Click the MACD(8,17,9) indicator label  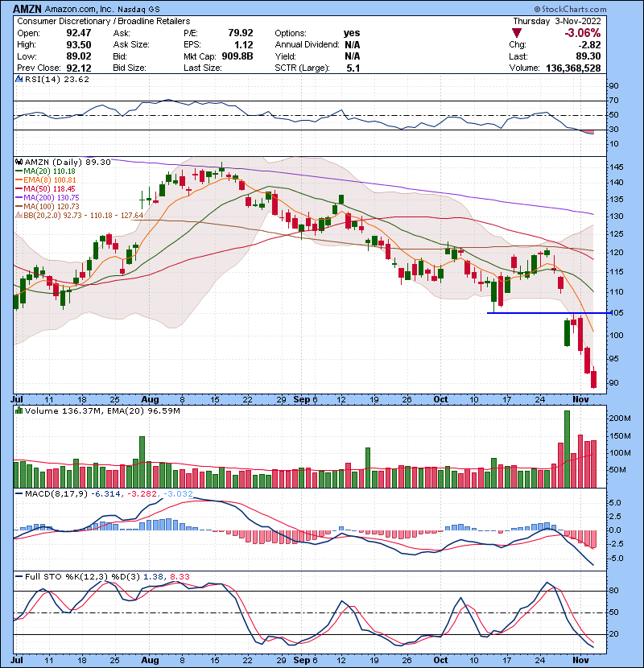pyautogui.click(x=56, y=494)
